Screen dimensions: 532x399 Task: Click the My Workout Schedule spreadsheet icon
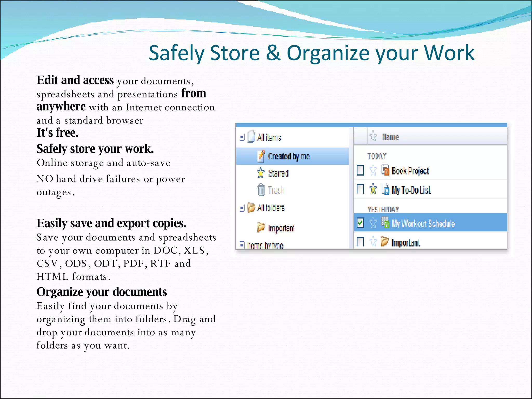pos(385,223)
